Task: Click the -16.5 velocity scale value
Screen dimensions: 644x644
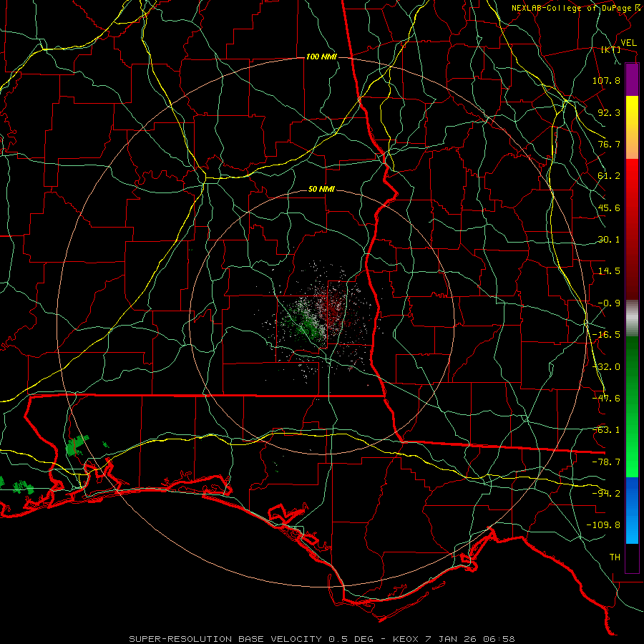Action: pyautogui.click(x=606, y=335)
